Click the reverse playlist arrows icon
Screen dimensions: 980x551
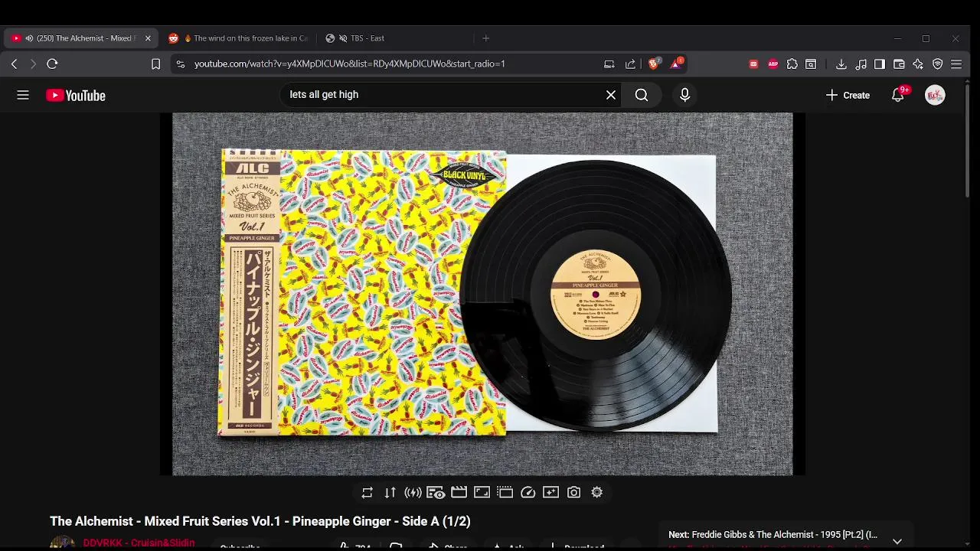point(390,493)
